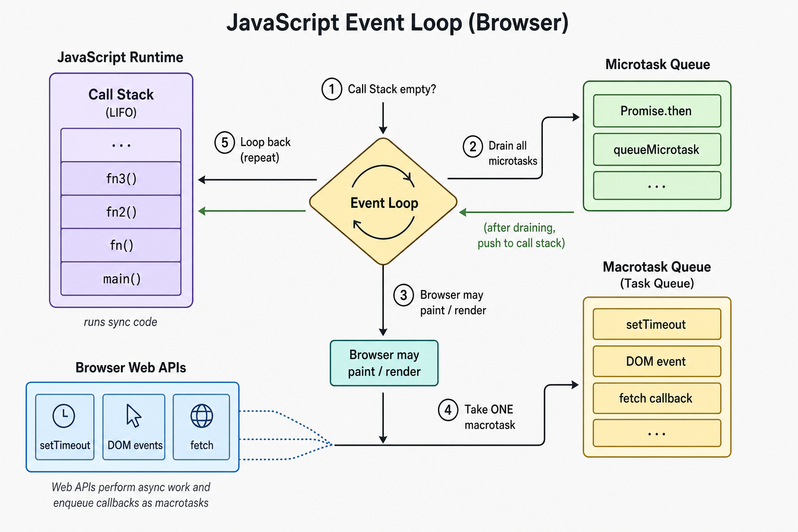The width and height of the screenshot is (798, 532).
Task: Click the ellipsis box in the Macrotask Queue
Action: 657,433
